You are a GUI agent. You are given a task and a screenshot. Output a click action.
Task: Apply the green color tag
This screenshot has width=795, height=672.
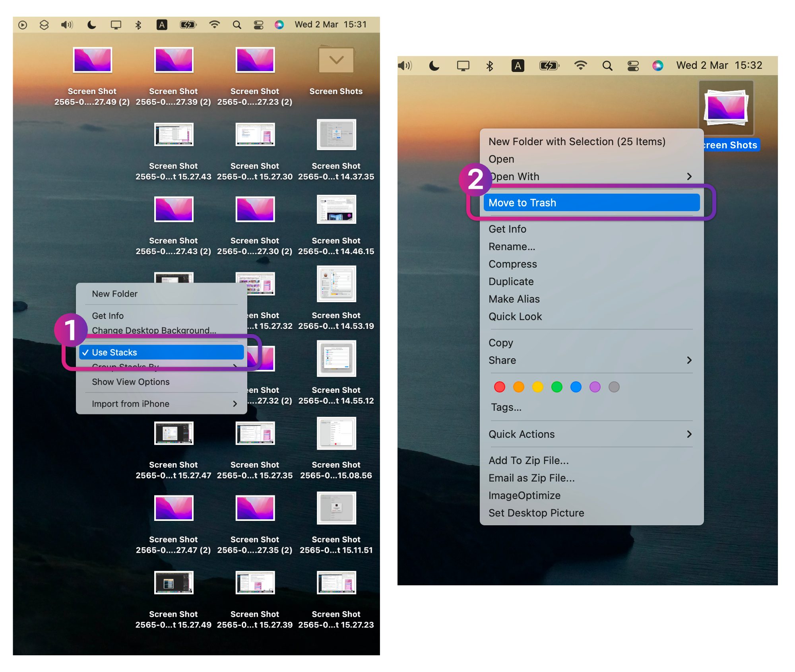point(557,387)
